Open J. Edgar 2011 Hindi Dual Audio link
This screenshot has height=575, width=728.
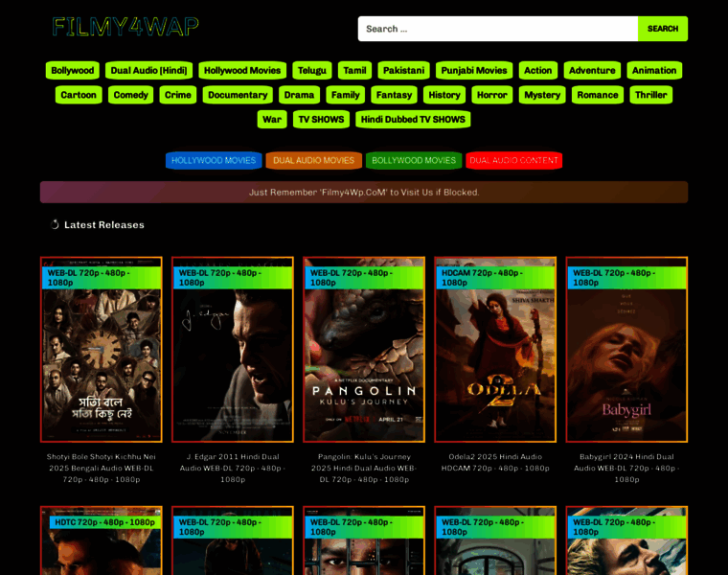point(233,469)
